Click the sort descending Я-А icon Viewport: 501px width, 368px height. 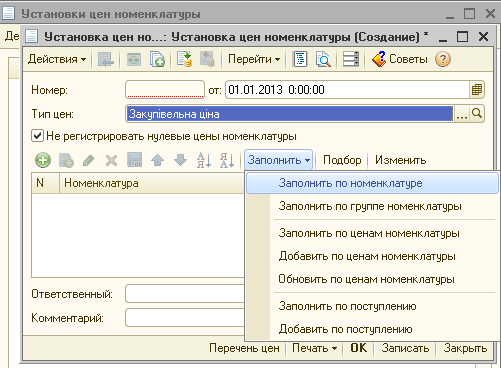(x=227, y=160)
